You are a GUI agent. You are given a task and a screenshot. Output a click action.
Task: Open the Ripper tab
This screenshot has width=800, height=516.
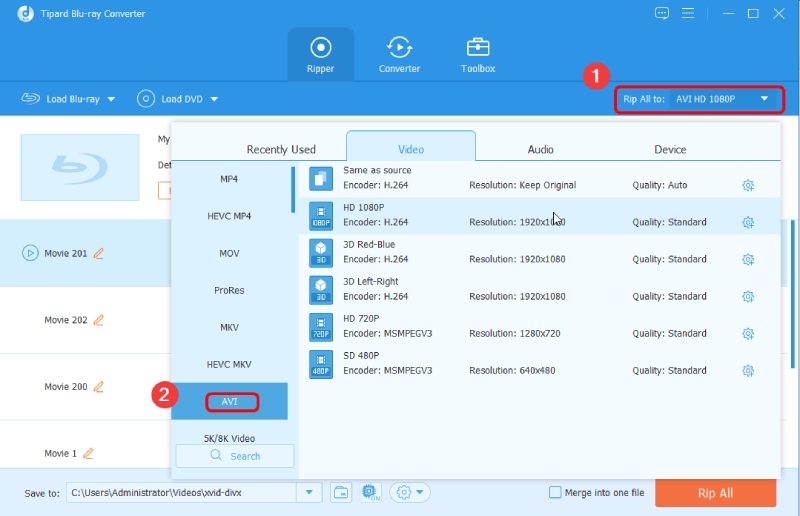pos(320,55)
